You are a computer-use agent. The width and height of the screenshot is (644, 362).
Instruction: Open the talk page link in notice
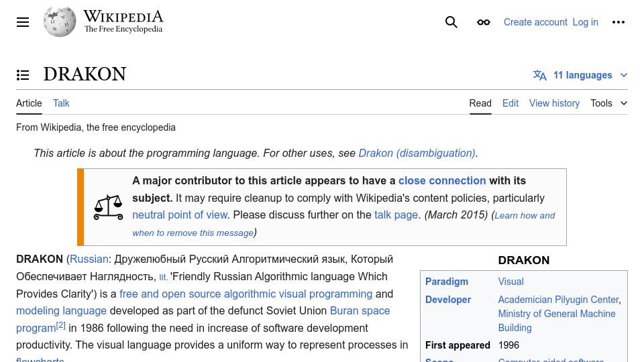click(x=396, y=215)
